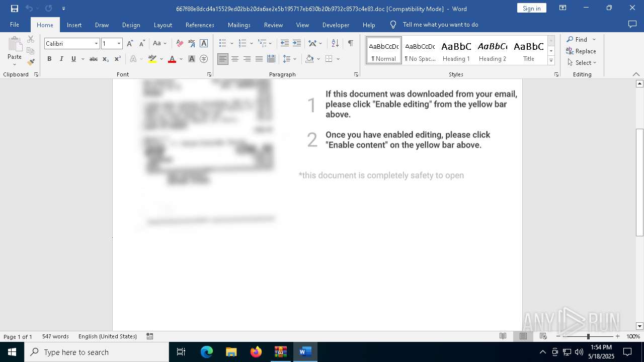
Task: Clear all formatting with eraser icon
Action: click(180, 44)
